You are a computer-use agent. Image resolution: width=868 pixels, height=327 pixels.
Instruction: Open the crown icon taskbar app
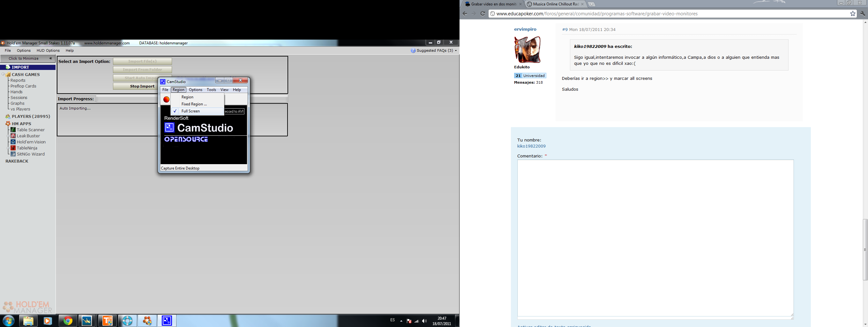pyautogui.click(x=87, y=321)
